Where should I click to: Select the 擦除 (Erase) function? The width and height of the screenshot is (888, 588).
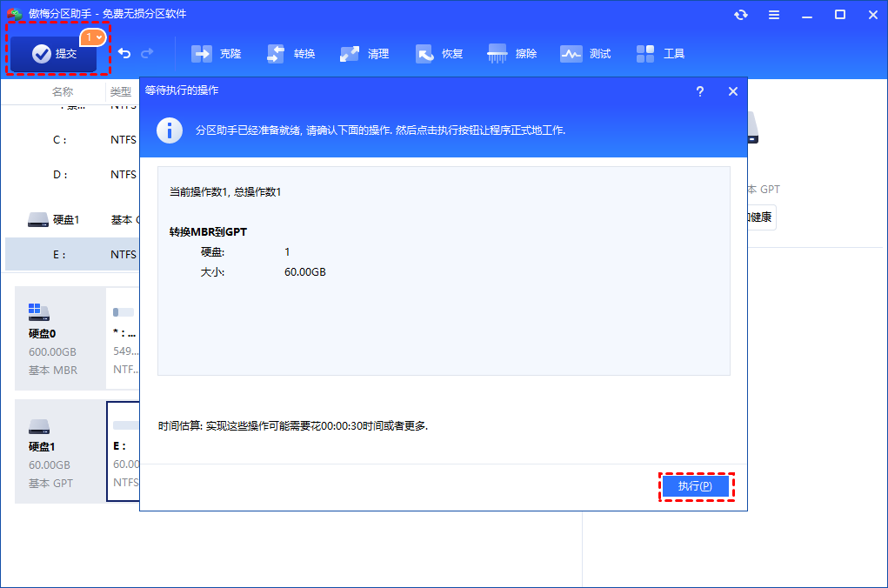[513, 53]
